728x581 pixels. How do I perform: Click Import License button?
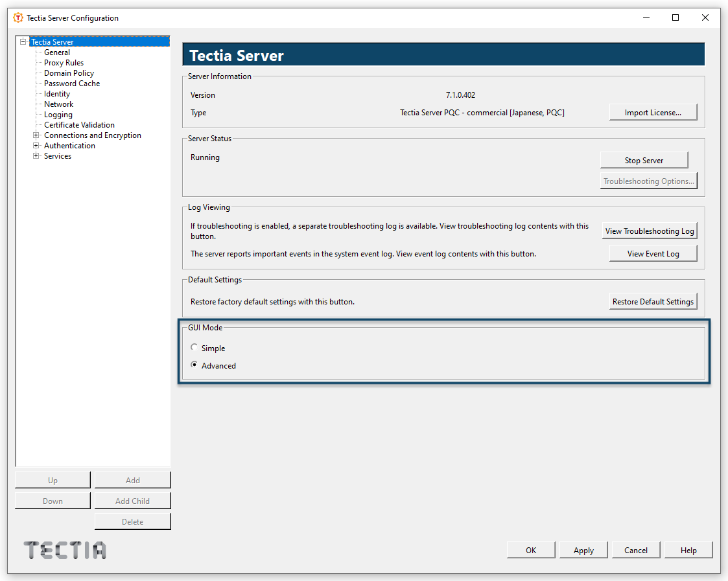click(653, 112)
